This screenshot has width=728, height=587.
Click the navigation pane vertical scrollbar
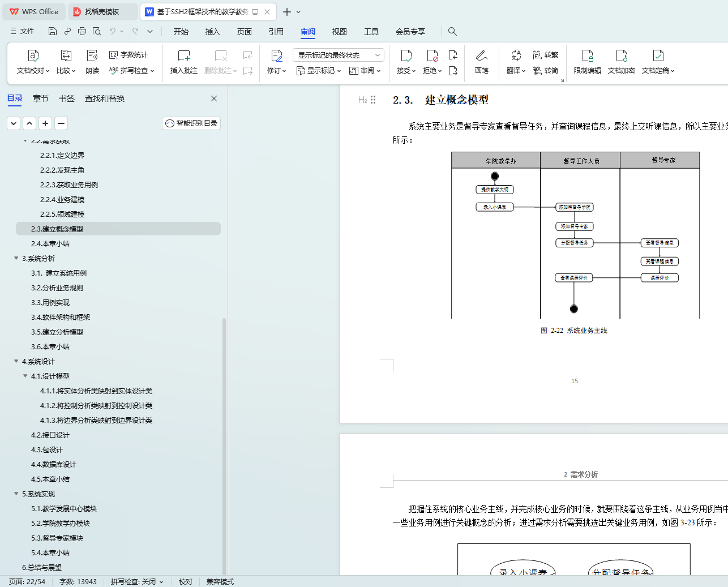(224, 446)
